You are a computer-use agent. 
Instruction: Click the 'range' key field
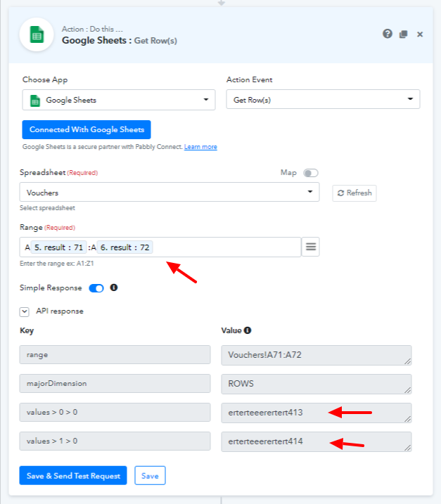115,354
